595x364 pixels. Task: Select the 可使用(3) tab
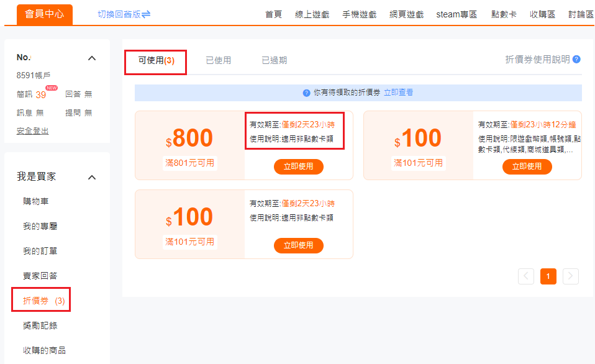click(x=156, y=61)
